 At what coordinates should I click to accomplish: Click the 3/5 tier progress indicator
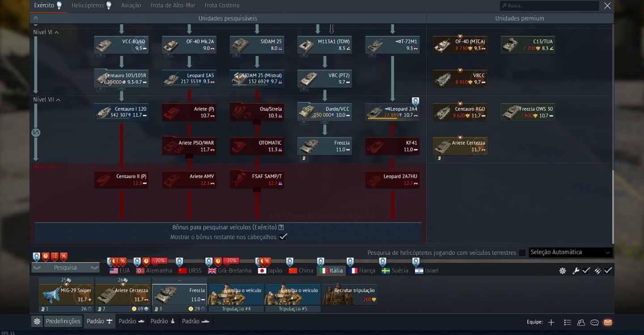pos(36,133)
